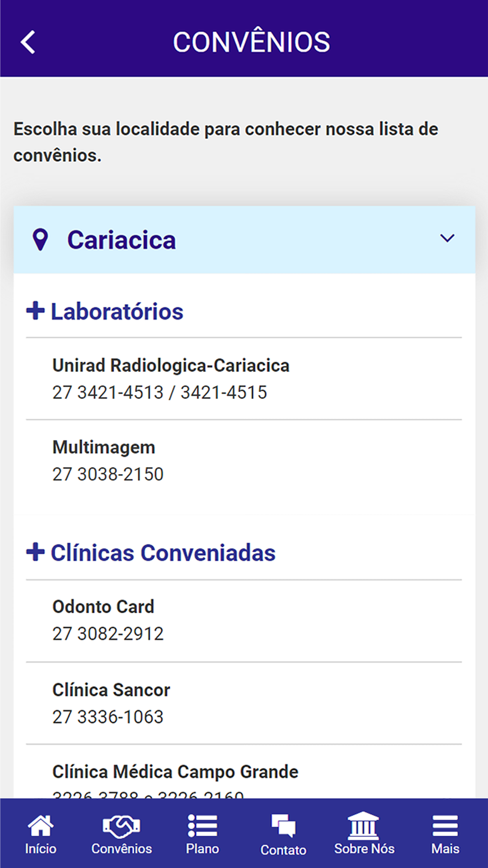Click the location pin icon beside Cariacica
The width and height of the screenshot is (488, 868).
tap(40, 240)
